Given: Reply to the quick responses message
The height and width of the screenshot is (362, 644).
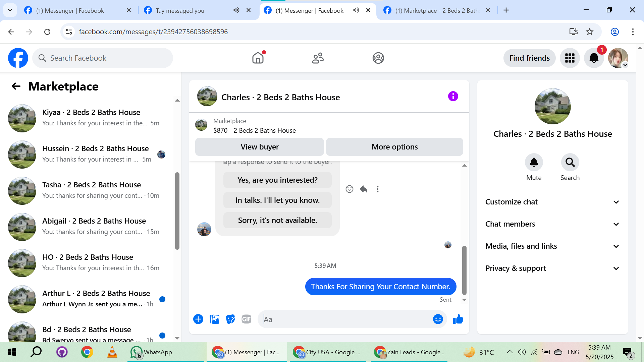Looking at the screenshot, I should pyautogui.click(x=364, y=189).
